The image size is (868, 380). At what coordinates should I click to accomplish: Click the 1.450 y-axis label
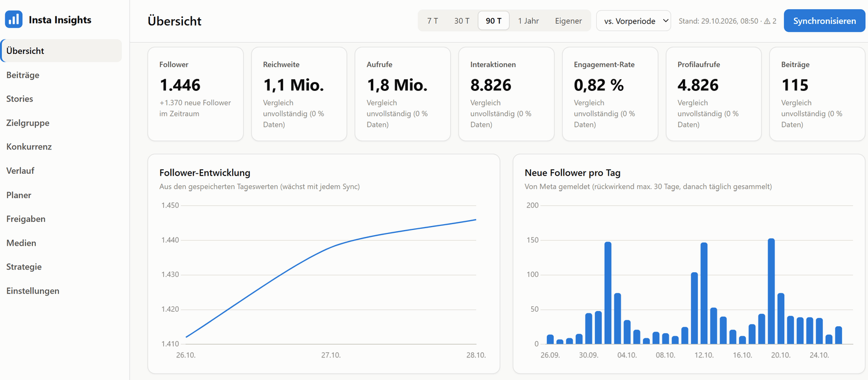(170, 205)
